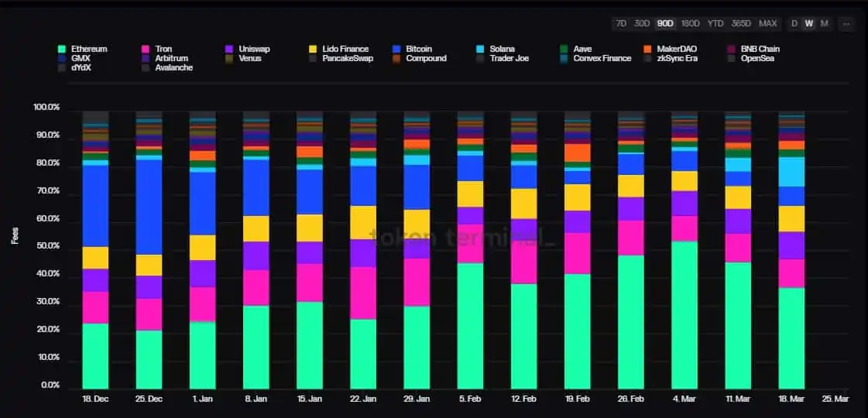This screenshot has width=868, height=418.
Task: Select the 180D time range
Action: click(691, 23)
